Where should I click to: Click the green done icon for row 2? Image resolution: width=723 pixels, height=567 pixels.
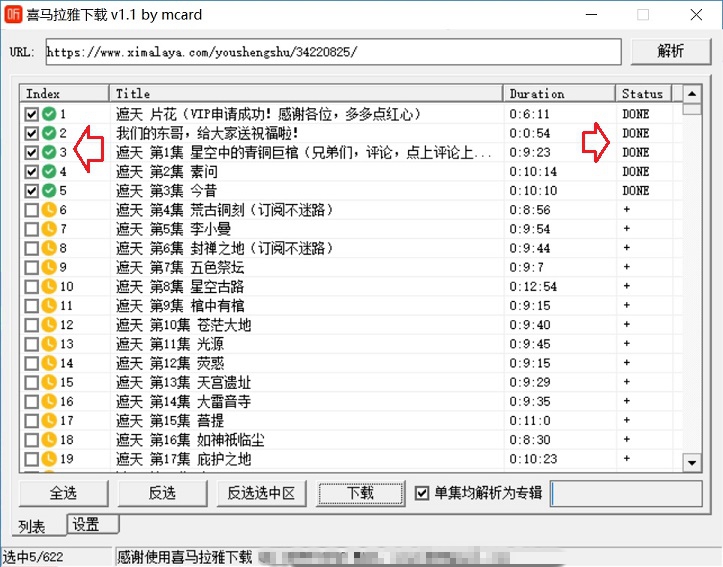[x=49, y=133]
